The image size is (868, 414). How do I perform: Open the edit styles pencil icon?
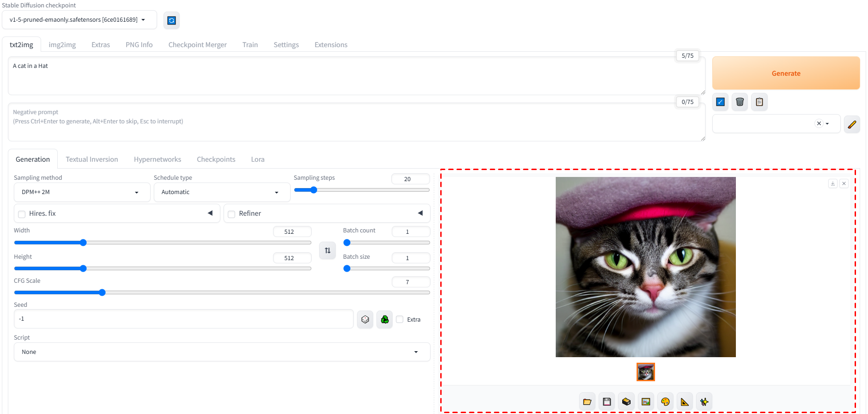(x=851, y=124)
